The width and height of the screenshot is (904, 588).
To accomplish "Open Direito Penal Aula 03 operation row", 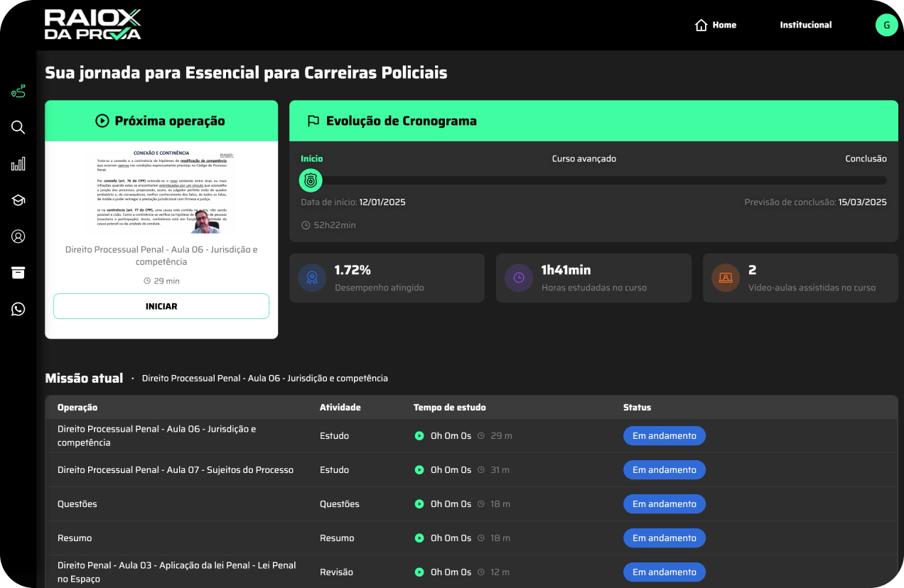I will 176,572.
